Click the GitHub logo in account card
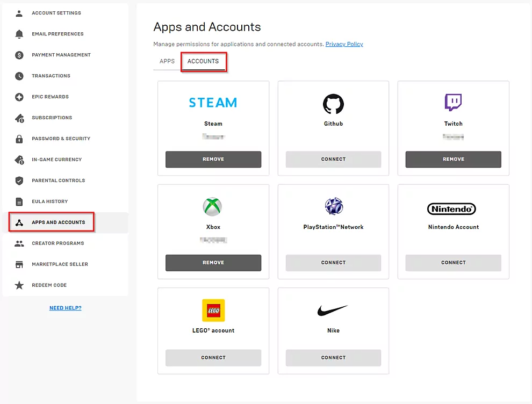The width and height of the screenshot is (532, 404). [x=333, y=104]
